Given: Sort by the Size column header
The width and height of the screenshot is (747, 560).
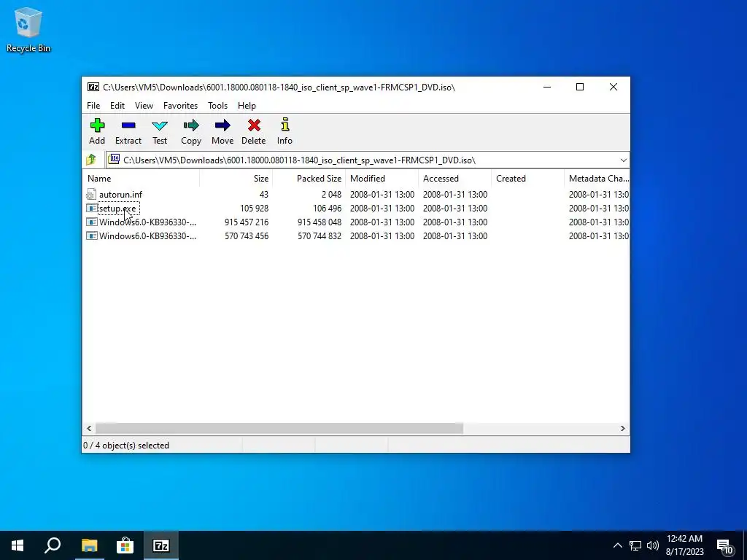Looking at the screenshot, I should click(x=236, y=179).
